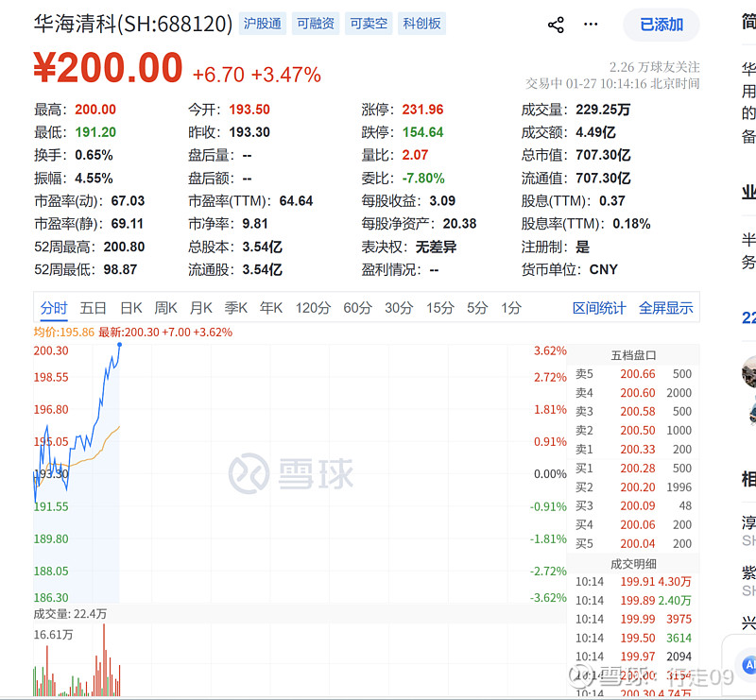This screenshot has height=700, width=756.
Task: Click the 买2 row price 200.20
Action: pos(637,487)
